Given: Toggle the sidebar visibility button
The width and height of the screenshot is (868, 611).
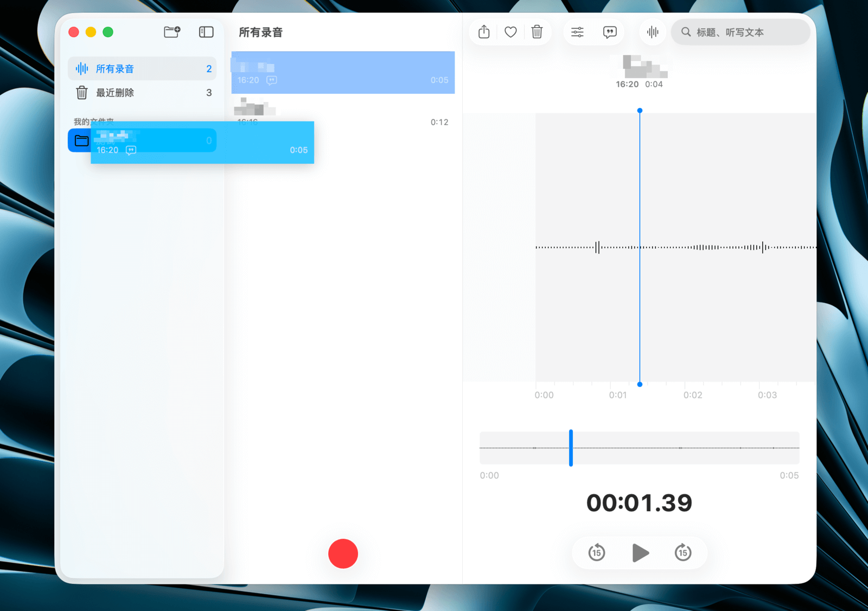Looking at the screenshot, I should pyautogui.click(x=206, y=32).
